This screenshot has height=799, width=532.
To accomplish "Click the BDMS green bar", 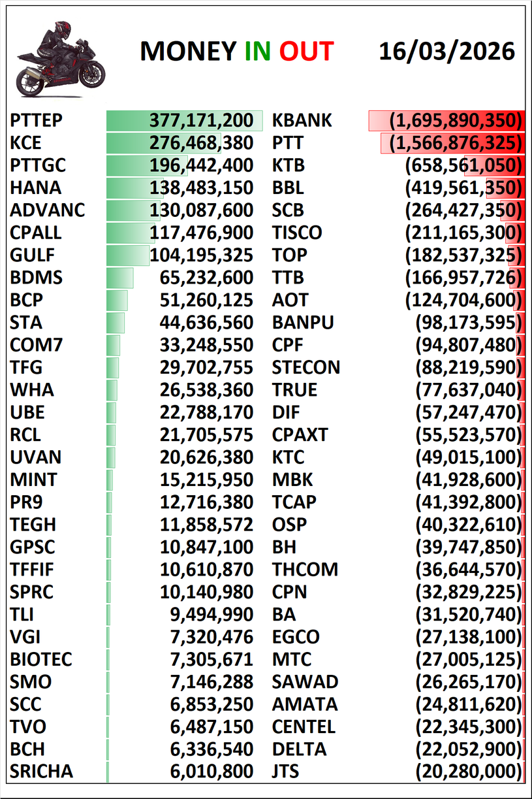I will 120,278.
